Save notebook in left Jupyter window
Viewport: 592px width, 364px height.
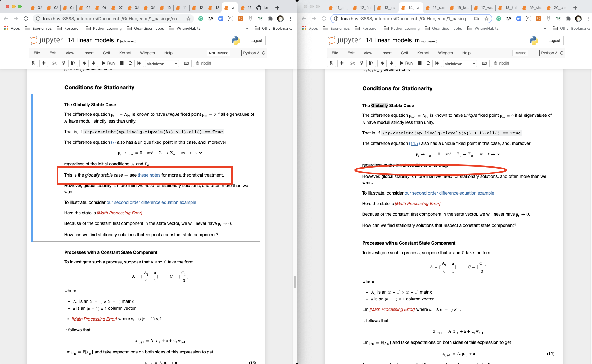tap(34, 63)
